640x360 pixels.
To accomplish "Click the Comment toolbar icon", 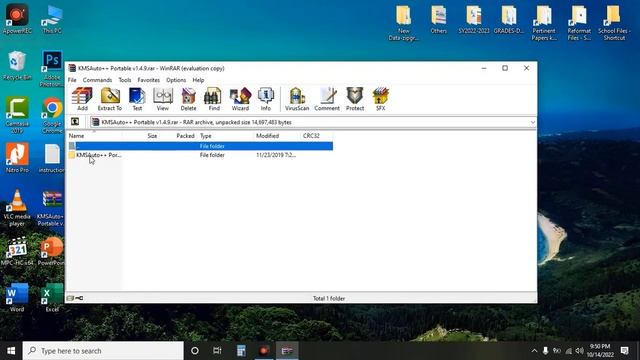I will click(x=327, y=99).
